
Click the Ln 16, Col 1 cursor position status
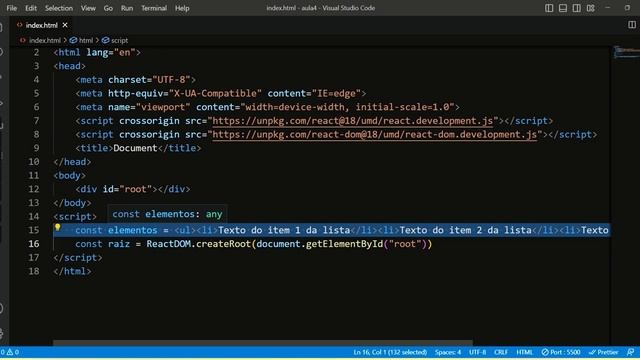click(x=390, y=352)
